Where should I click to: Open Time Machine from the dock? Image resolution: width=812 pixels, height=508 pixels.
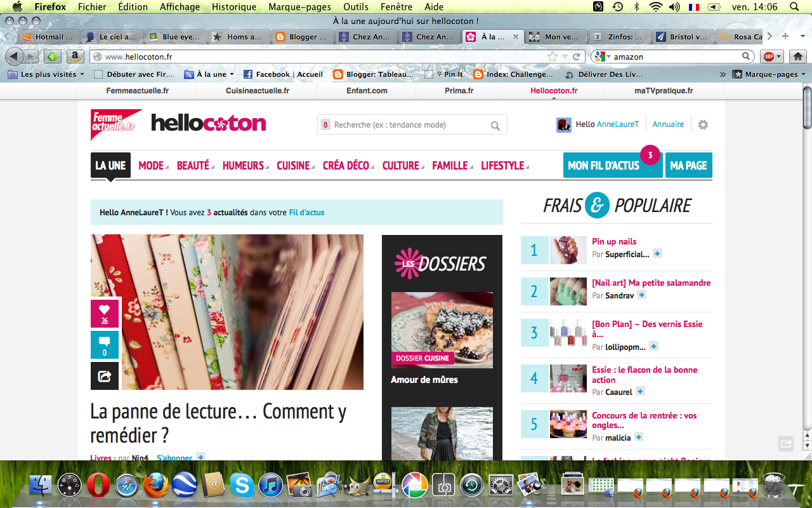(x=471, y=485)
